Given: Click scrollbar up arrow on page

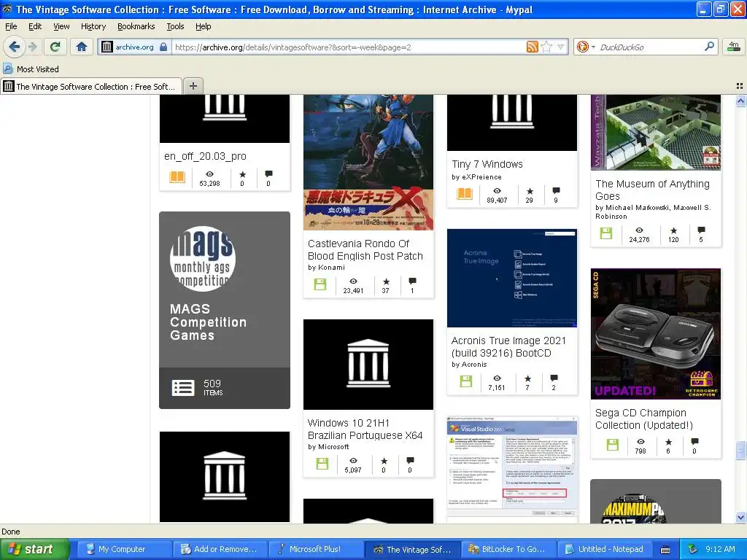Looking at the screenshot, I should pos(740,101).
